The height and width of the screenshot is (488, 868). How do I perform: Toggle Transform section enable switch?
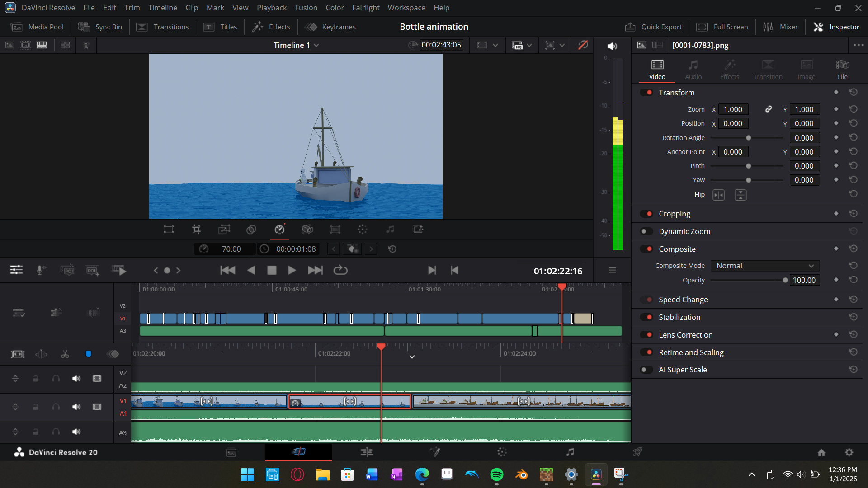click(646, 92)
